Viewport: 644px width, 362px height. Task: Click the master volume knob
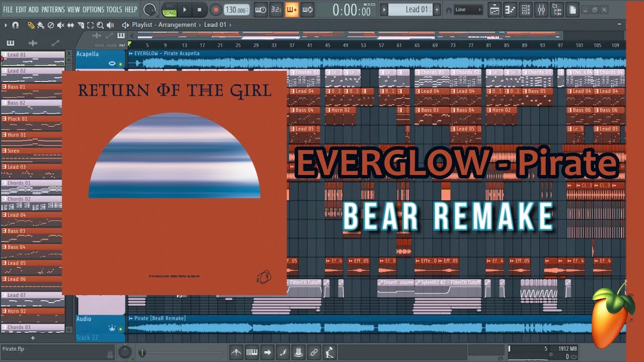pyautogui.click(x=149, y=10)
